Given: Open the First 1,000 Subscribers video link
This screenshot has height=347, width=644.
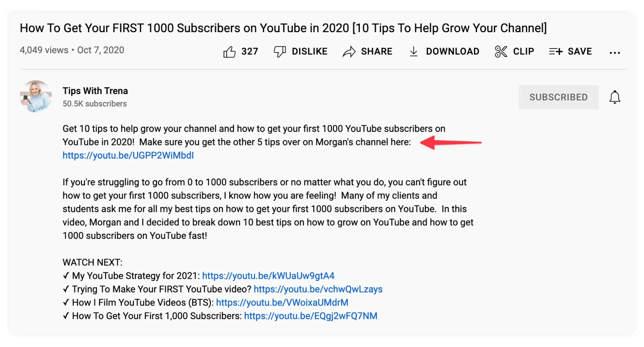Looking at the screenshot, I should point(310,316).
